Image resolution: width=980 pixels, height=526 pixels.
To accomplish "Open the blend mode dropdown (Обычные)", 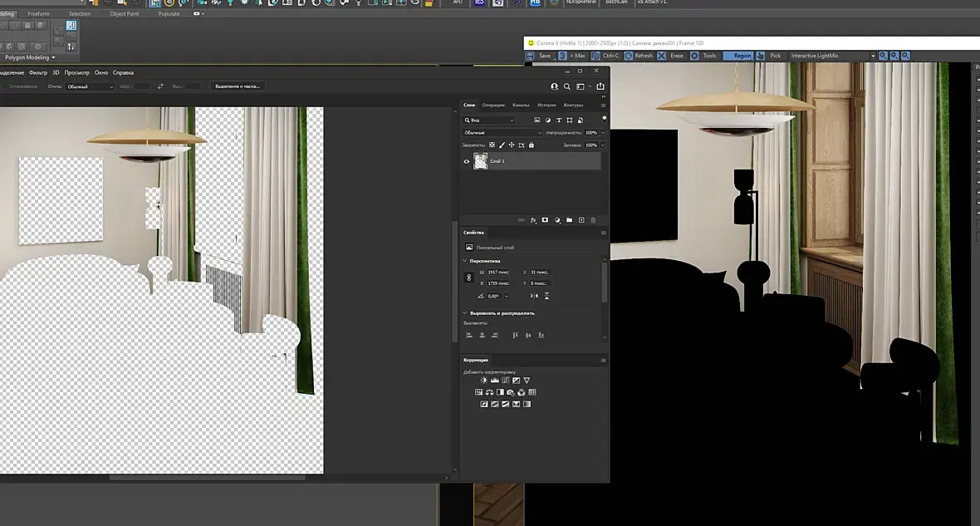I will point(502,133).
